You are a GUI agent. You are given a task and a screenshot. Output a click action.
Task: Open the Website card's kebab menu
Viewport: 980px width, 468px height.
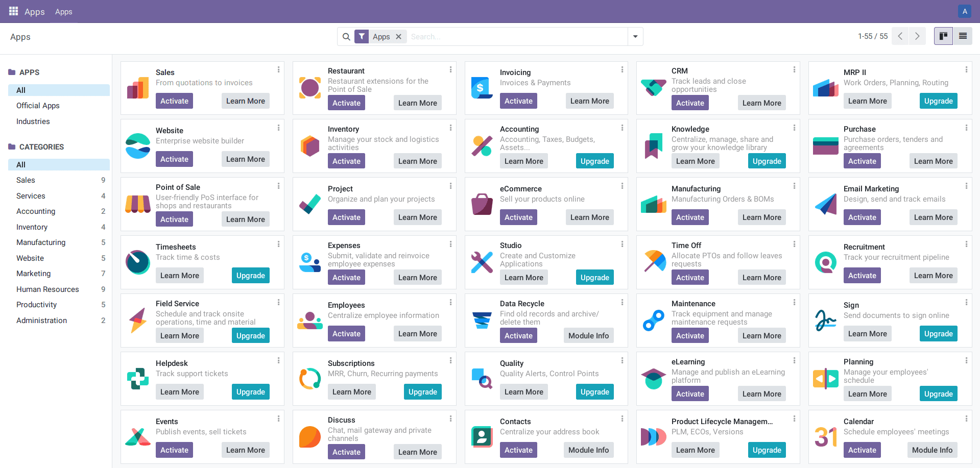click(x=278, y=128)
